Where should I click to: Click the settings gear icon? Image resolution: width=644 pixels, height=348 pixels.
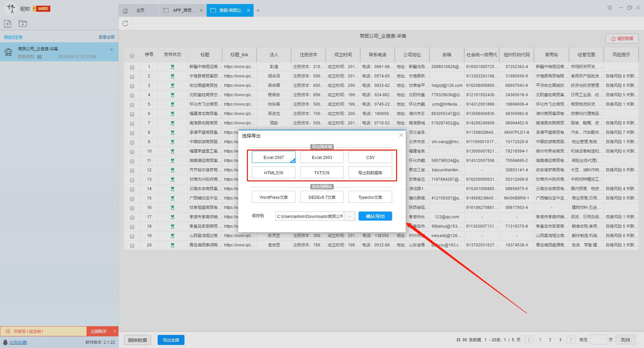tap(610, 8)
